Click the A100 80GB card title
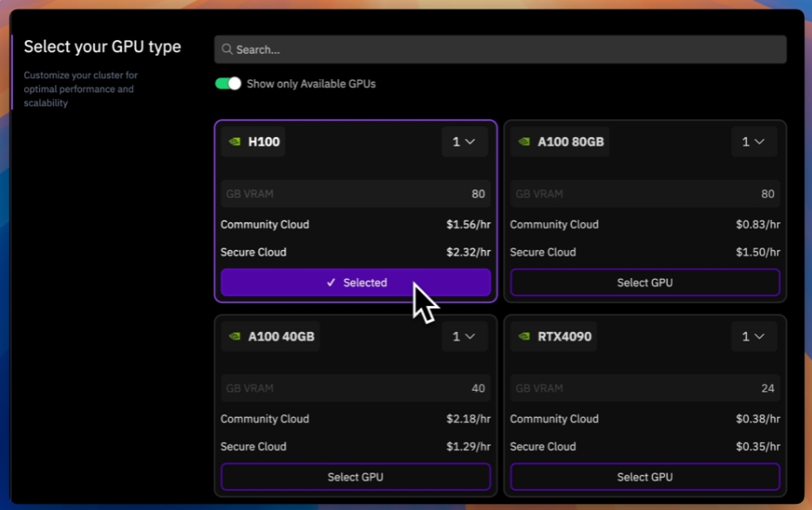Image resolution: width=812 pixels, height=510 pixels. [570, 142]
